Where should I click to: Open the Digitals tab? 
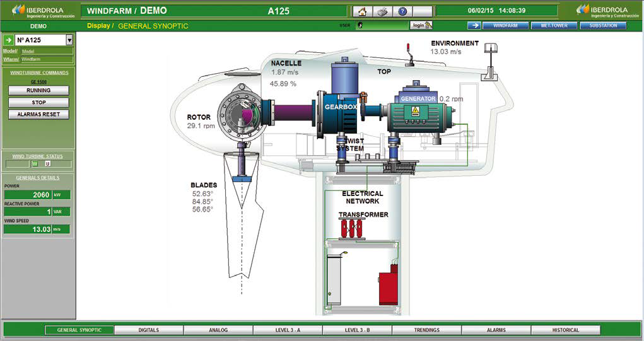149,330
